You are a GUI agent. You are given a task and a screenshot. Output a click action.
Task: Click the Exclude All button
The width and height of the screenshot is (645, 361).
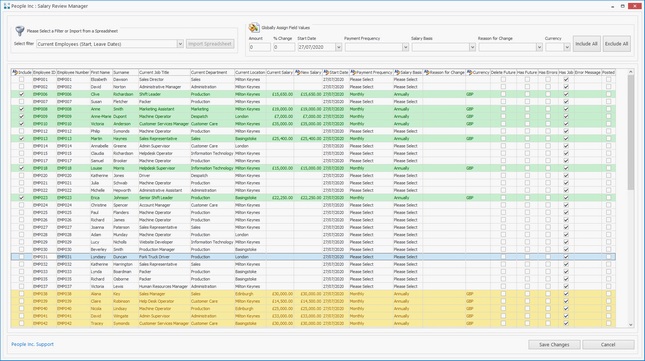[x=617, y=44]
